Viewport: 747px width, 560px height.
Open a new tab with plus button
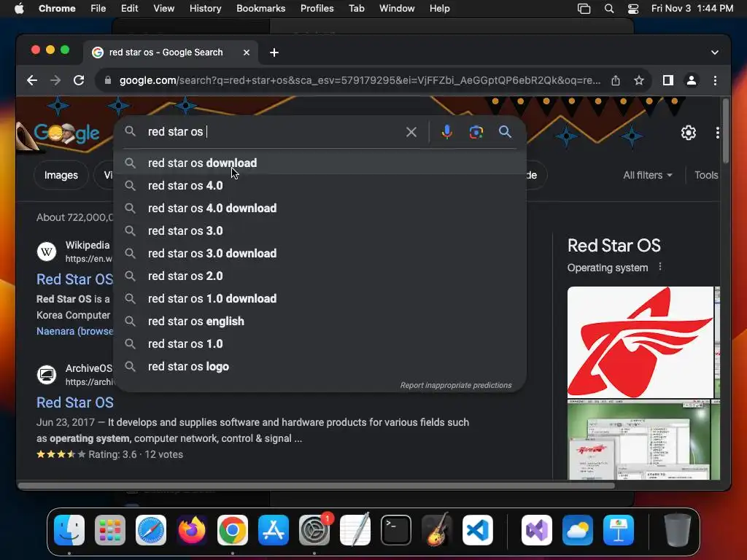coord(274,52)
